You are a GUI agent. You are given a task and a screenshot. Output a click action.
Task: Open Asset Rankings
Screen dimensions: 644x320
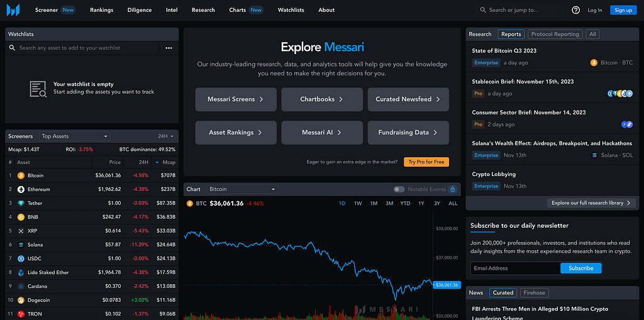(236, 133)
